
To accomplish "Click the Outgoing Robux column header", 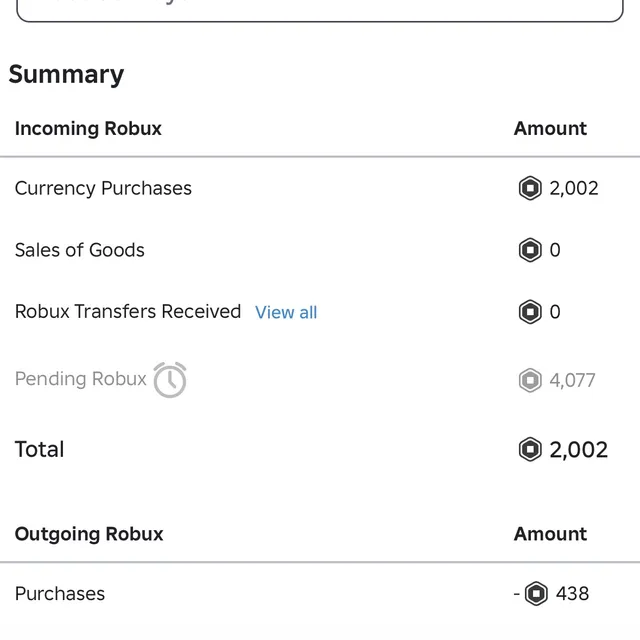I will click(x=89, y=534).
